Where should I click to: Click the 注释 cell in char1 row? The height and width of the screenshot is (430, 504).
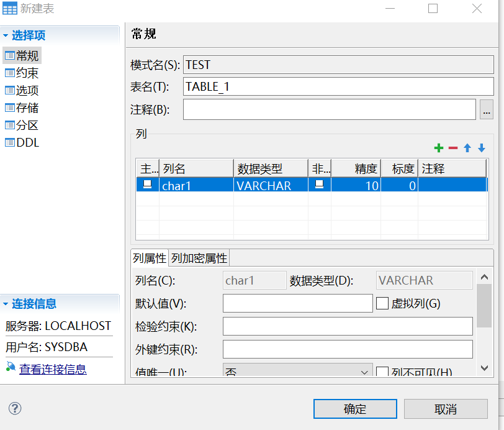click(x=452, y=185)
